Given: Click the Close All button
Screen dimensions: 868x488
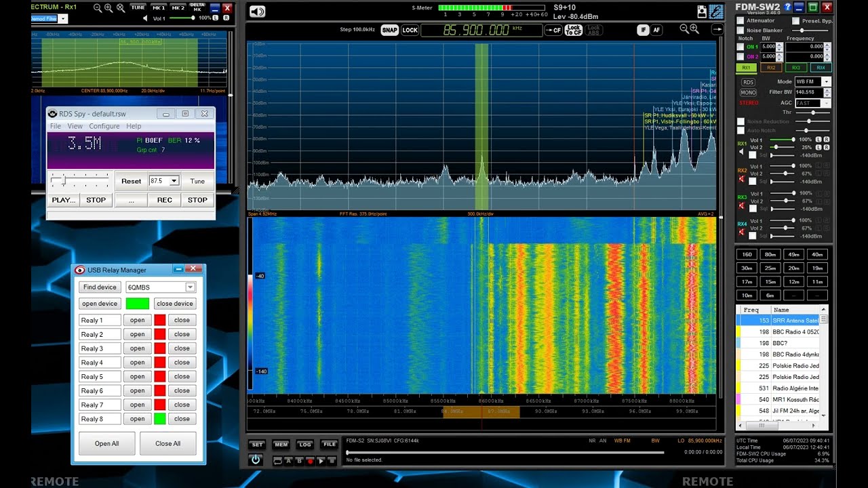Looking at the screenshot, I should pyautogui.click(x=167, y=443).
